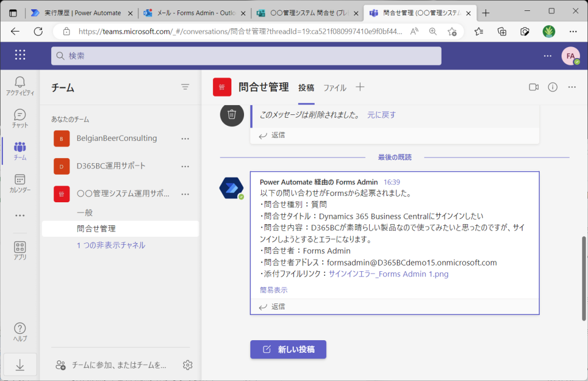Image resolution: width=588 pixels, height=381 pixels.
Task: Collapse message with 簡易表示 link
Action: 274,290
